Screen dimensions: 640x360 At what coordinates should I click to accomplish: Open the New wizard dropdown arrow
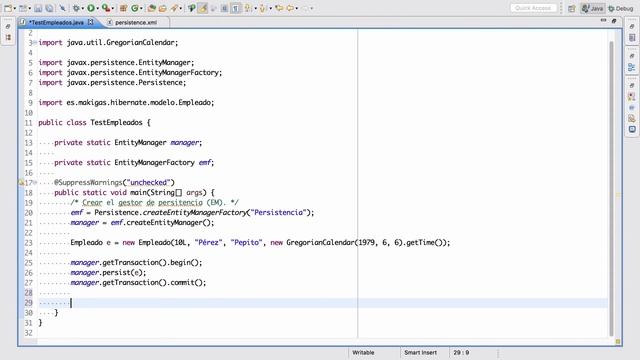coord(14,8)
